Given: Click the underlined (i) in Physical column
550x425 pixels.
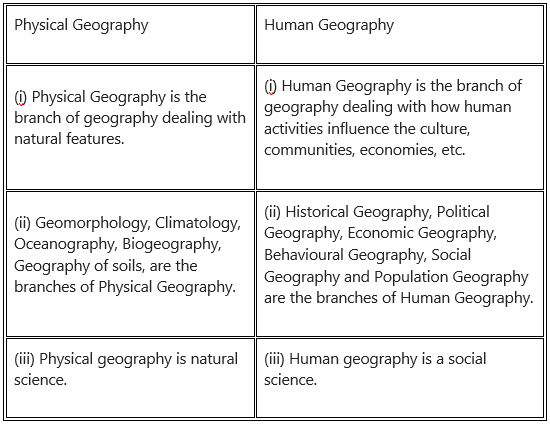Looking at the screenshot, I should click(20, 97).
